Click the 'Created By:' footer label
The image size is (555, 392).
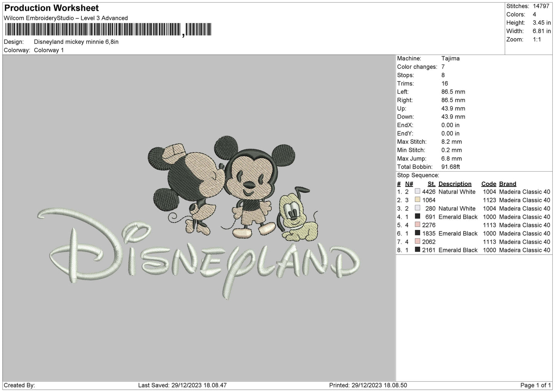[19, 385]
